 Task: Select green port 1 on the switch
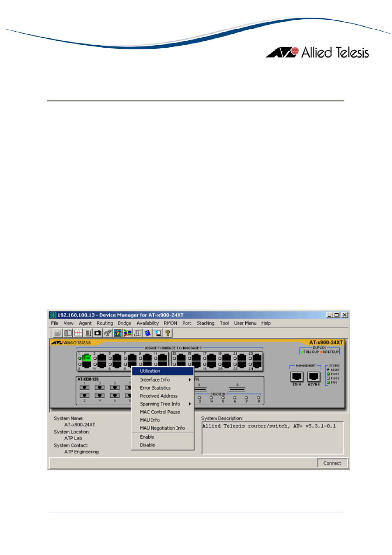pyautogui.click(x=86, y=358)
